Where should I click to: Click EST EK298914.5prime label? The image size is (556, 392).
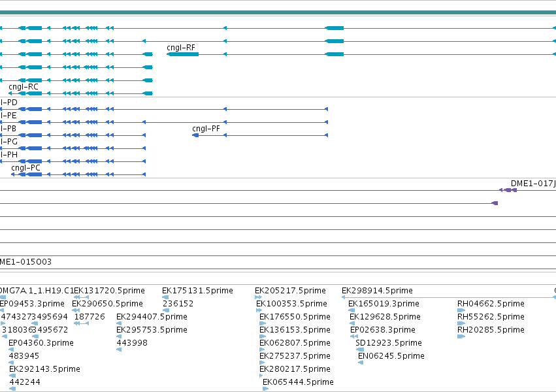point(377,291)
